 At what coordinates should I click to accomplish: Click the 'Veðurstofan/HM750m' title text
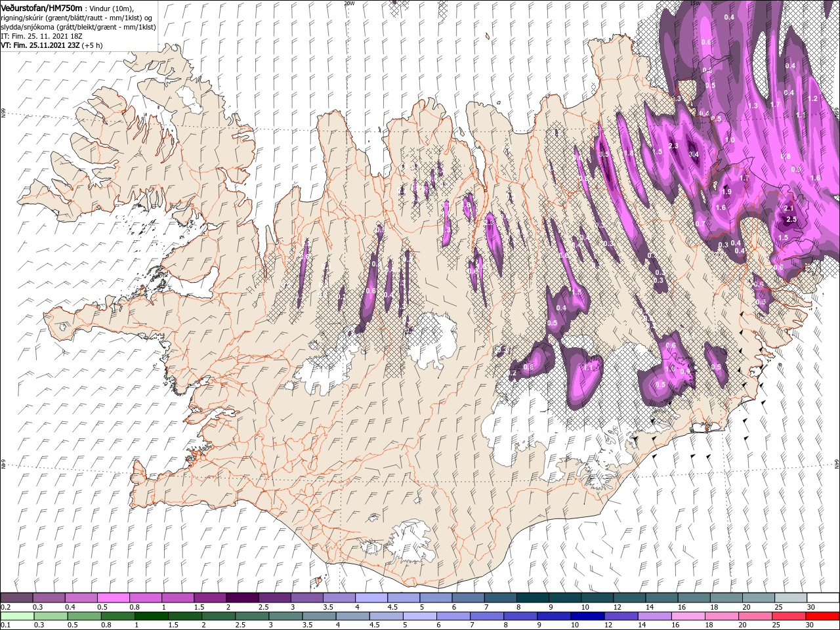pyautogui.click(x=41, y=7)
